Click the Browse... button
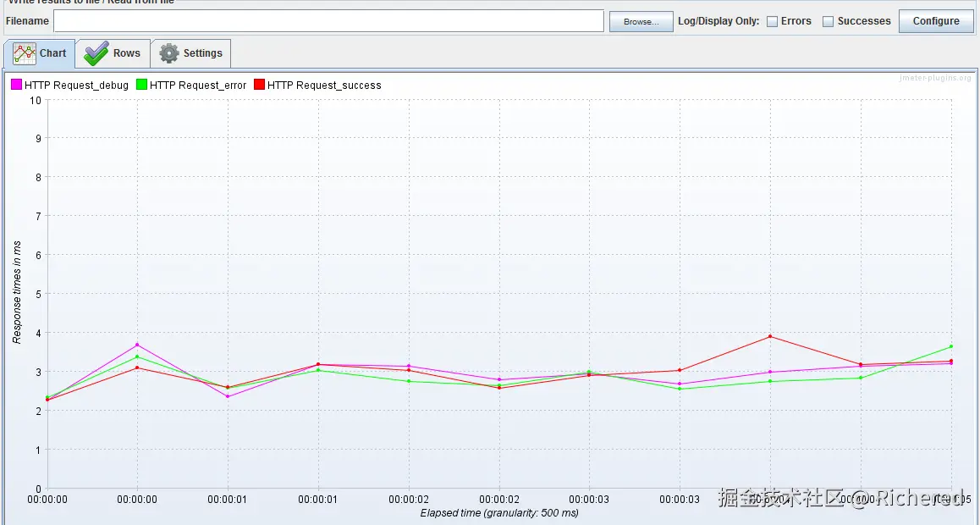This screenshot has height=525, width=980. tap(641, 21)
